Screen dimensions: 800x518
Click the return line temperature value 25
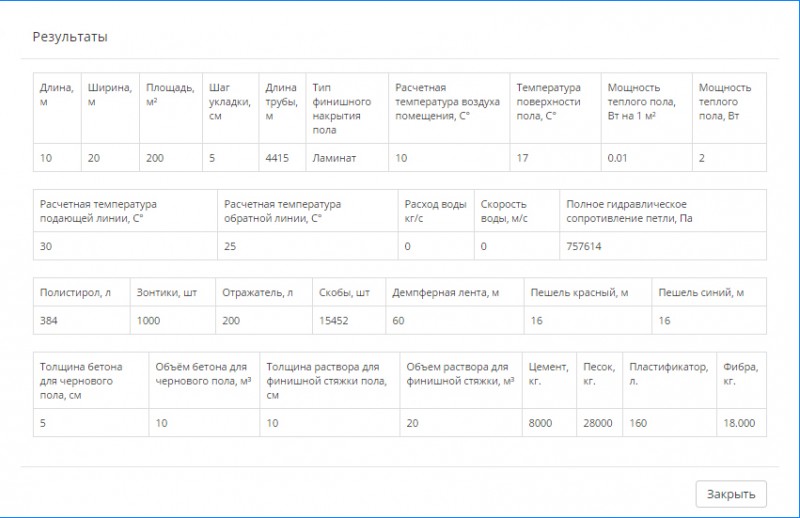tap(230, 246)
